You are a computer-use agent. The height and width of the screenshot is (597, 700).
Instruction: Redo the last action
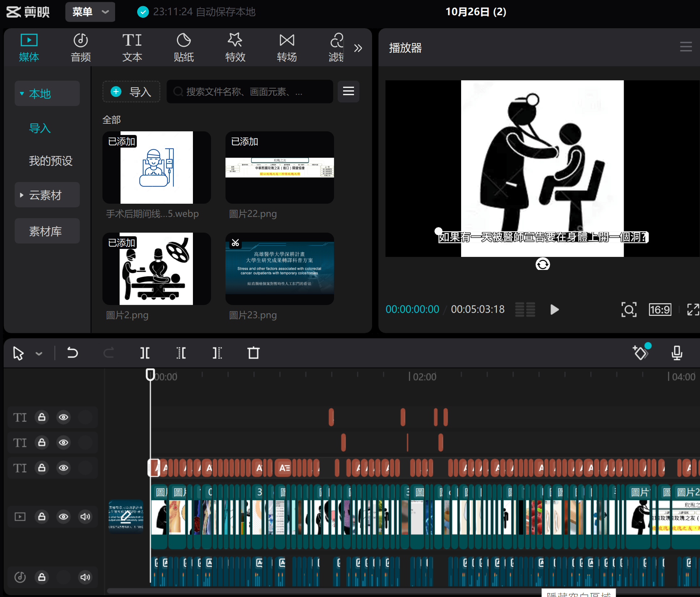109,353
